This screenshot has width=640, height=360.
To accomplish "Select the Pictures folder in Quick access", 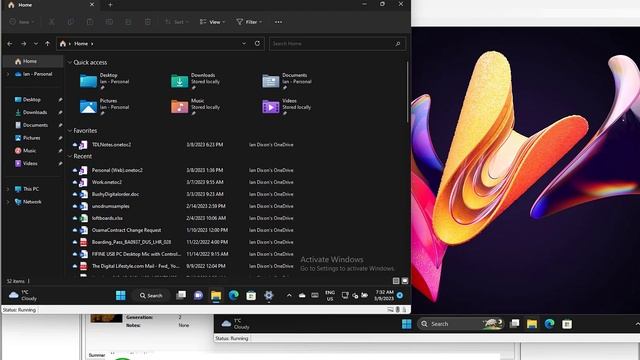I will click(x=105, y=107).
